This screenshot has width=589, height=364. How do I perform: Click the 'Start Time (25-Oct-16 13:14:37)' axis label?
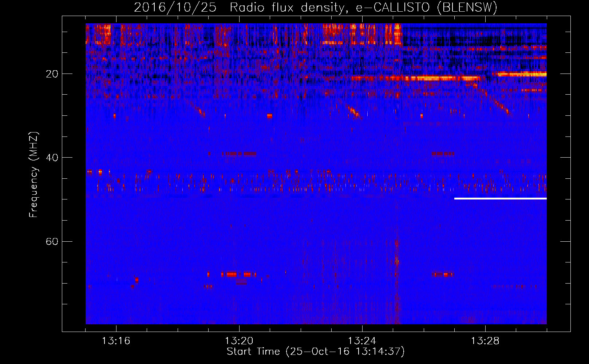coord(316,352)
